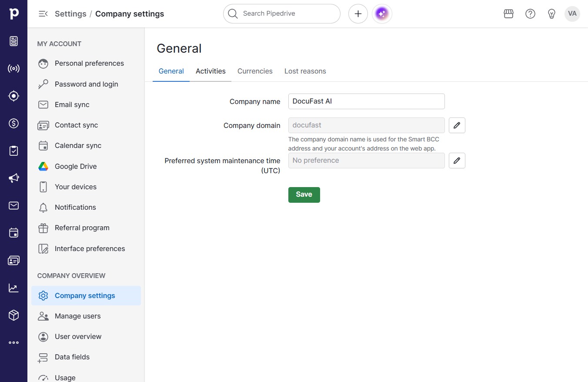
Task: Click the plus quick-add button
Action: (358, 14)
